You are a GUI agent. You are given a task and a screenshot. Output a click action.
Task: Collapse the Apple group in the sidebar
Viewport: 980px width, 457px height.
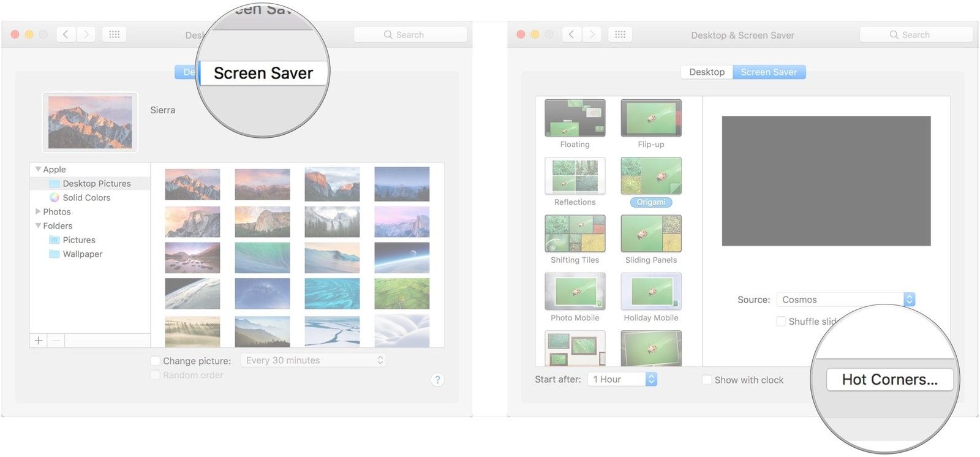(x=38, y=169)
